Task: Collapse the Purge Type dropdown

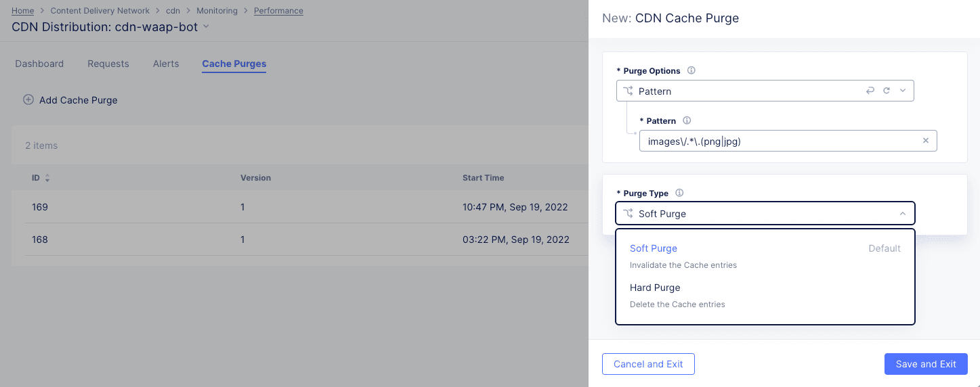Action: click(x=902, y=214)
